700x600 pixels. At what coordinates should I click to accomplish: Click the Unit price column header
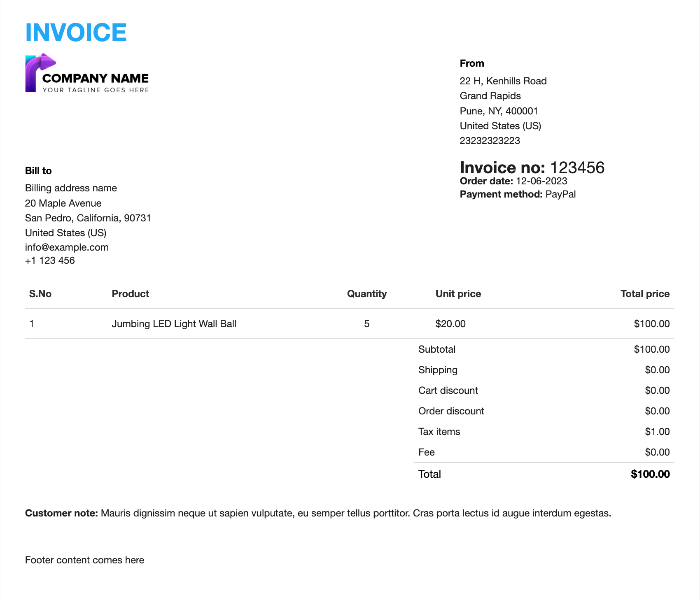pyautogui.click(x=458, y=294)
